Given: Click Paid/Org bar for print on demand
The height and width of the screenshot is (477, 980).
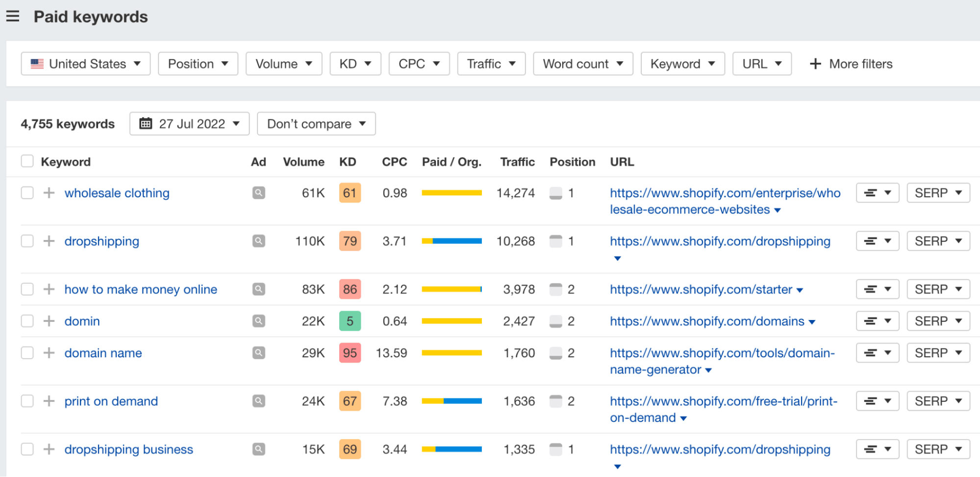Looking at the screenshot, I should tap(452, 401).
